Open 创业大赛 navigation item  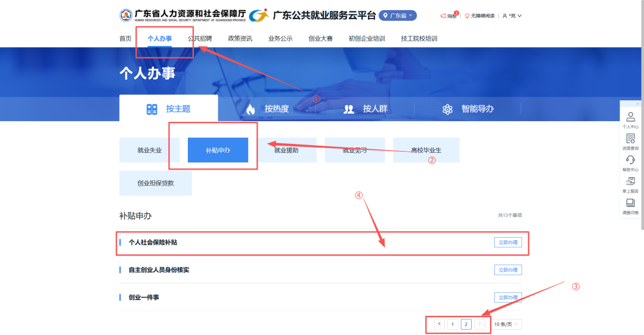pos(320,38)
